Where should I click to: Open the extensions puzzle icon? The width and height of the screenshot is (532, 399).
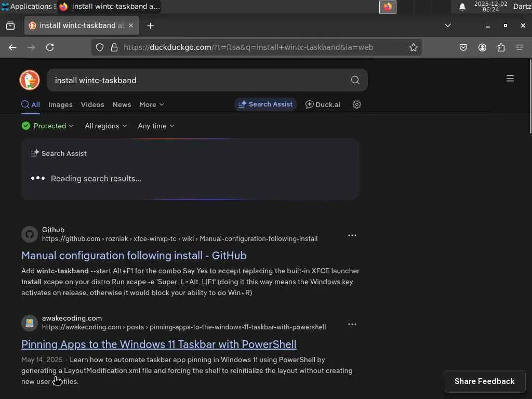[501, 47]
